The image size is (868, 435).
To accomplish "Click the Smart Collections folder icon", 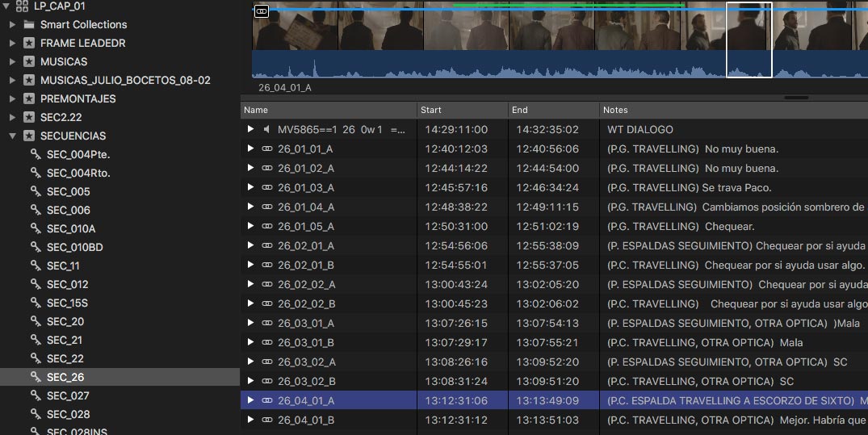I will point(29,24).
